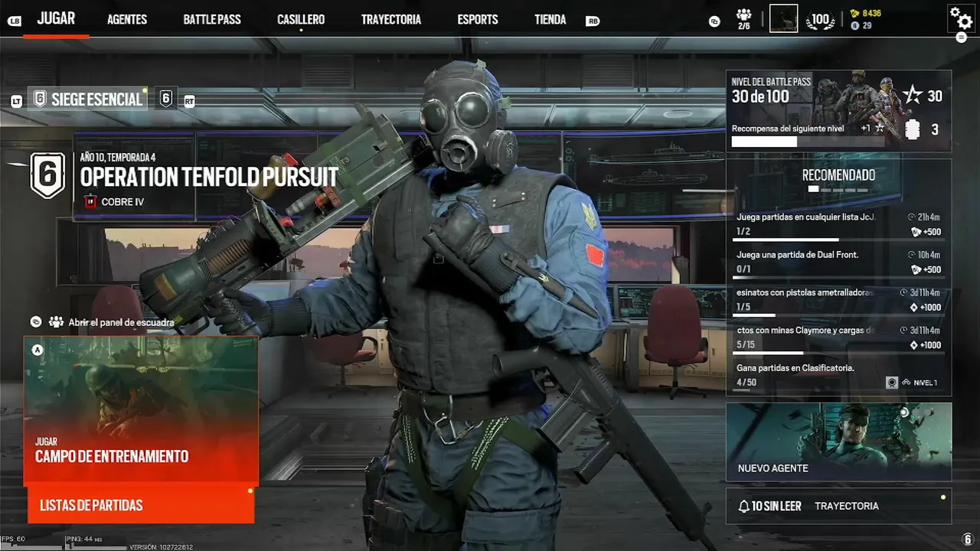Click the Siege 6 logo at bottom-right corner

pos(968,540)
